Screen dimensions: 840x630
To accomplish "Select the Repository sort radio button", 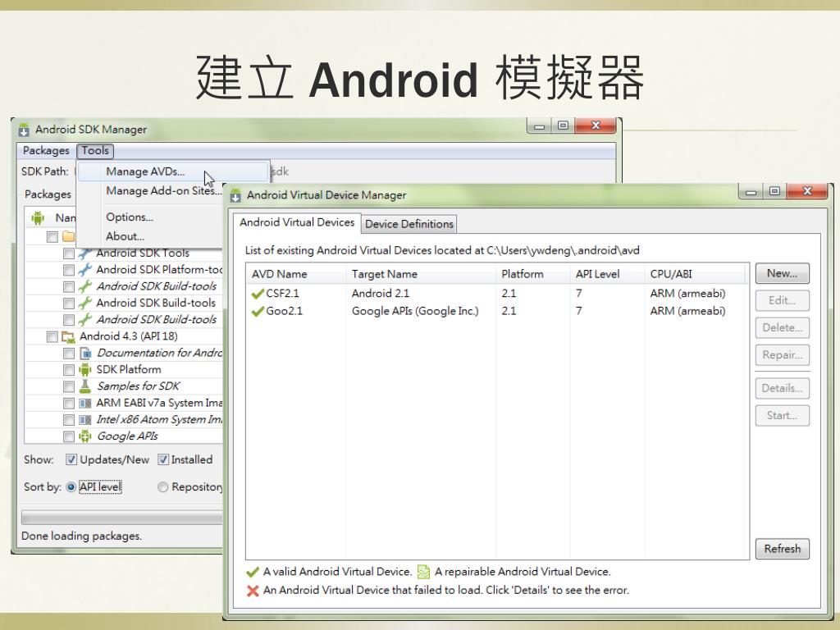I will [163, 487].
